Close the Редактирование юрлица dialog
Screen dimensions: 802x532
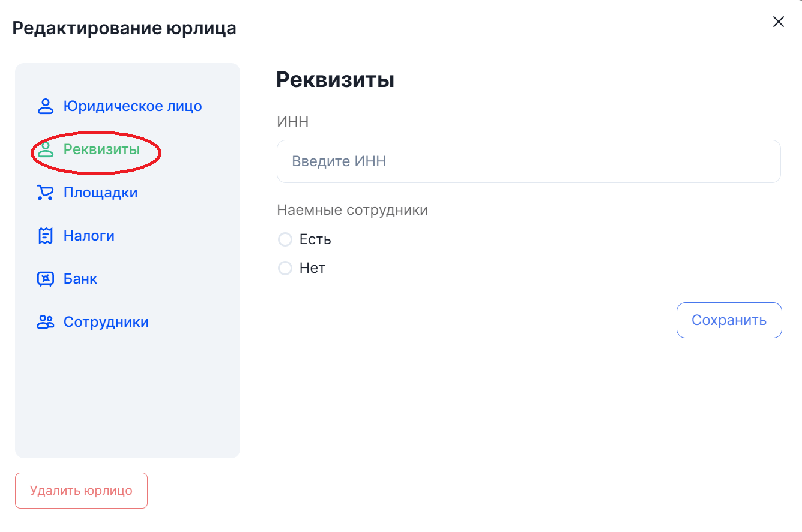click(778, 22)
